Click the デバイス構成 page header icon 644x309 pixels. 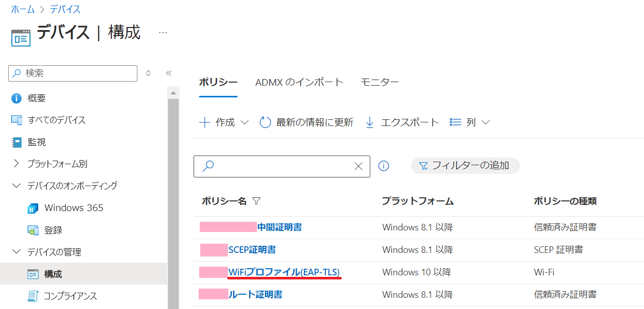(x=20, y=38)
